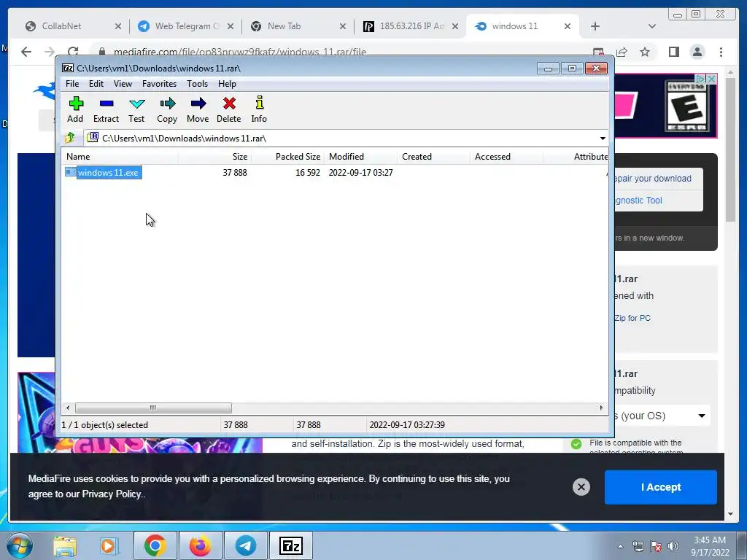Open the File menu
This screenshot has width=747, height=560.
[72, 84]
